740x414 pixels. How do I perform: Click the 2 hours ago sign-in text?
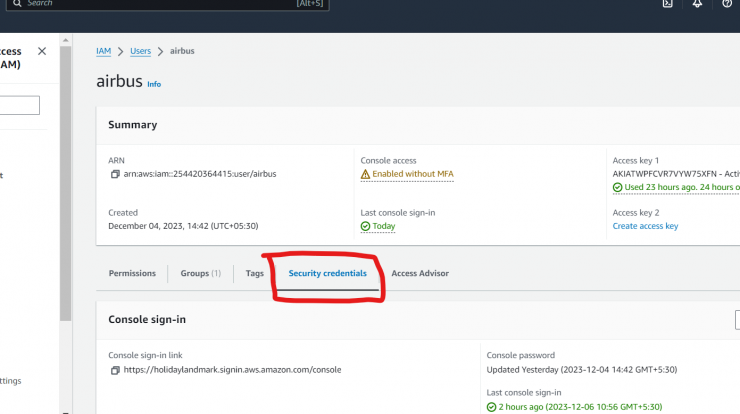[x=580, y=407]
